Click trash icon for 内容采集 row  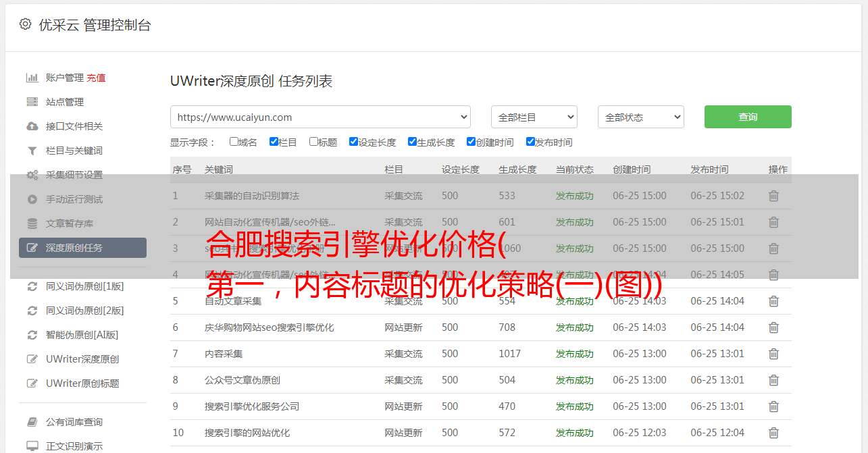point(773,354)
